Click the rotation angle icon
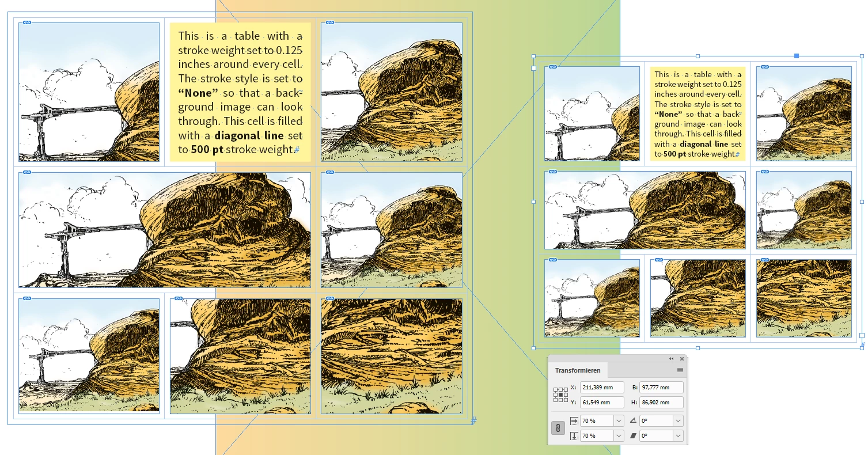Viewport: 868px width, 455px height. pyautogui.click(x=634, y=421)
